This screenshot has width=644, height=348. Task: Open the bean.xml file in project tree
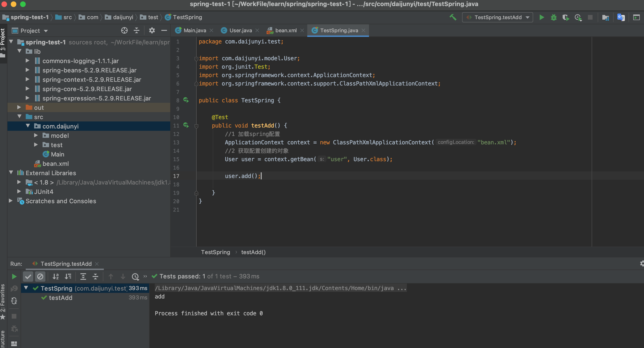[55, 163]
